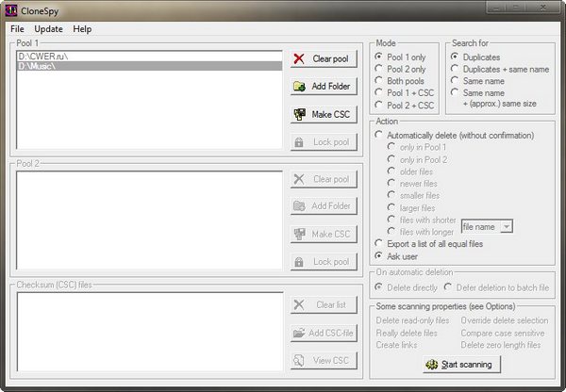Click Lock pool for Pool 1
566x392 pixels.
click(x=324, y=142)
